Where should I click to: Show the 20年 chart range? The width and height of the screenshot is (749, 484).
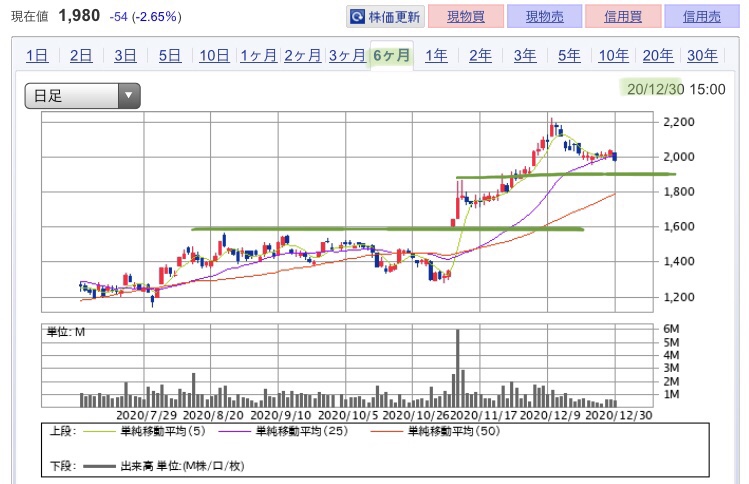pos(658,56)
